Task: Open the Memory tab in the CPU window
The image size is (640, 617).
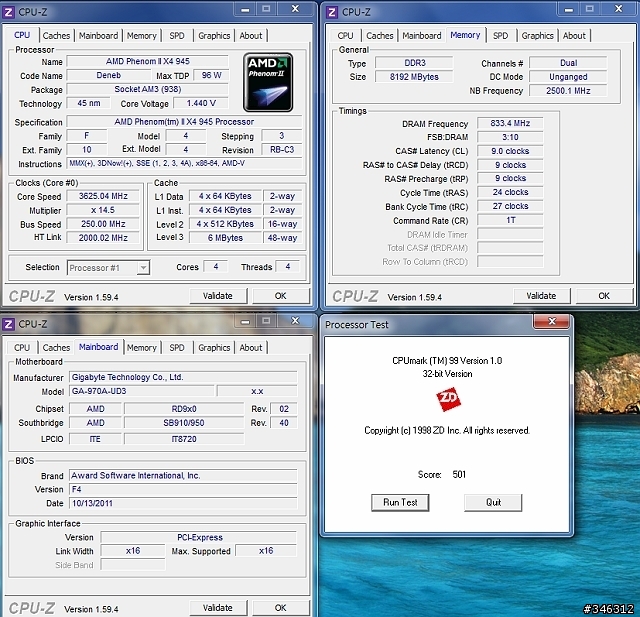Action: point(142,36)
